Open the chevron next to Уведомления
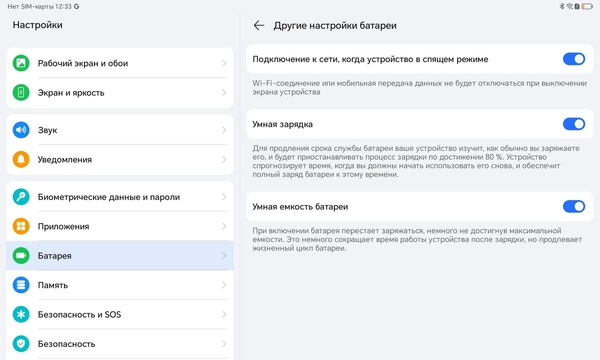Screen dimensions: 600x360 (x=224, y=160)
